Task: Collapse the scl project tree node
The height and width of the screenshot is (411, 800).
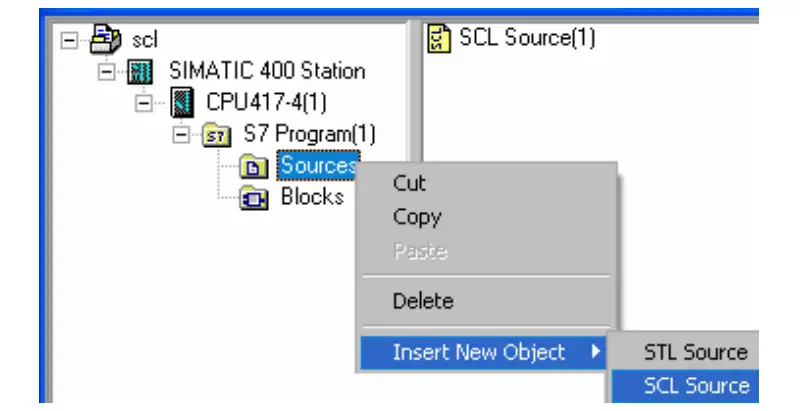Action: (69, 40)
